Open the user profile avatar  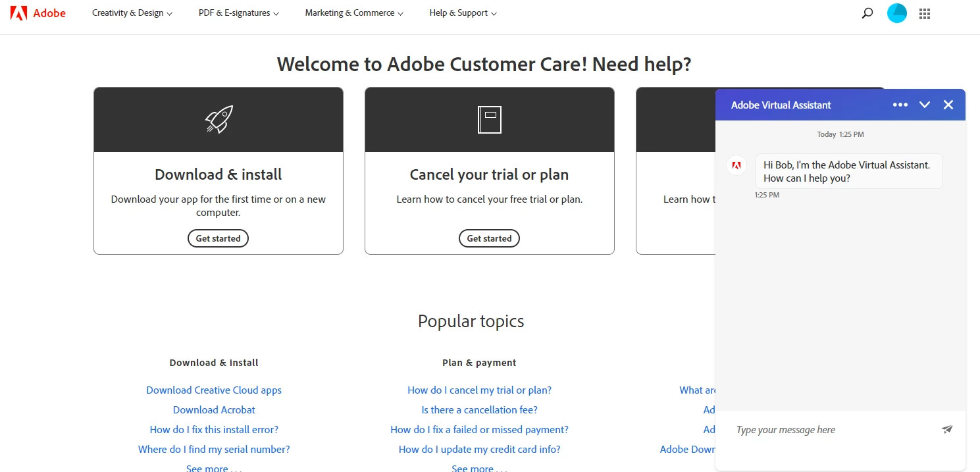(x=897, y=13)
